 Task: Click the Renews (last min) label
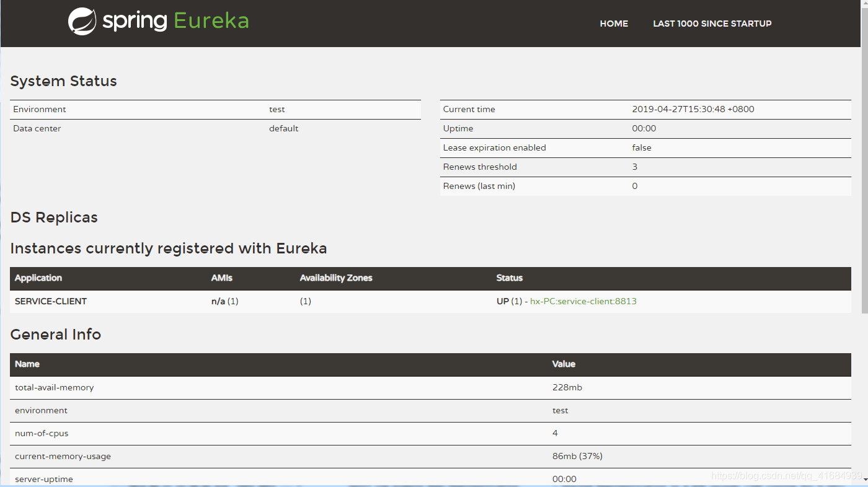pyautogui.click(x=479, y=186)
